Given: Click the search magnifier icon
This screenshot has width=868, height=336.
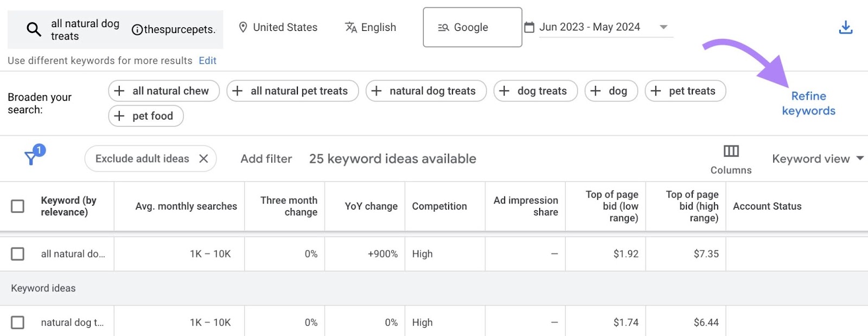Looking at the screenshot, I should coord(34,29).
